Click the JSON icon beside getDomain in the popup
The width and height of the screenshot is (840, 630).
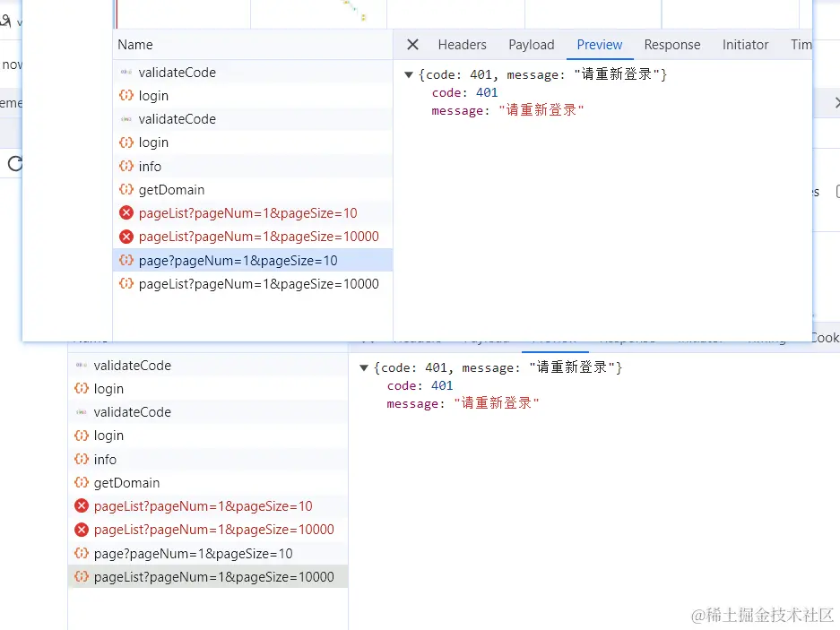pyautogui.click(x=126, y=190)
